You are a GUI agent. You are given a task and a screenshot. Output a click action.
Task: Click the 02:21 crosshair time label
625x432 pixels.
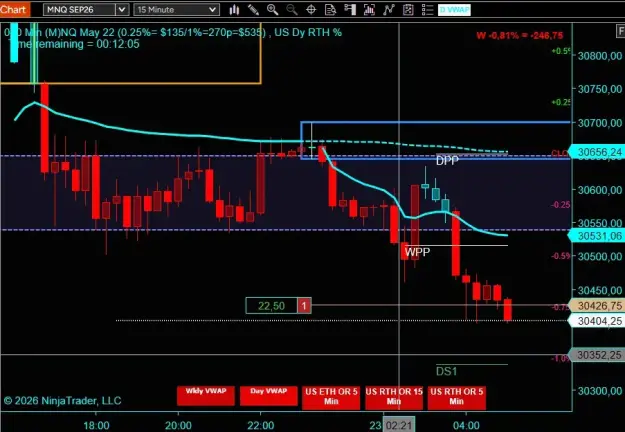(x=399, y=425)
